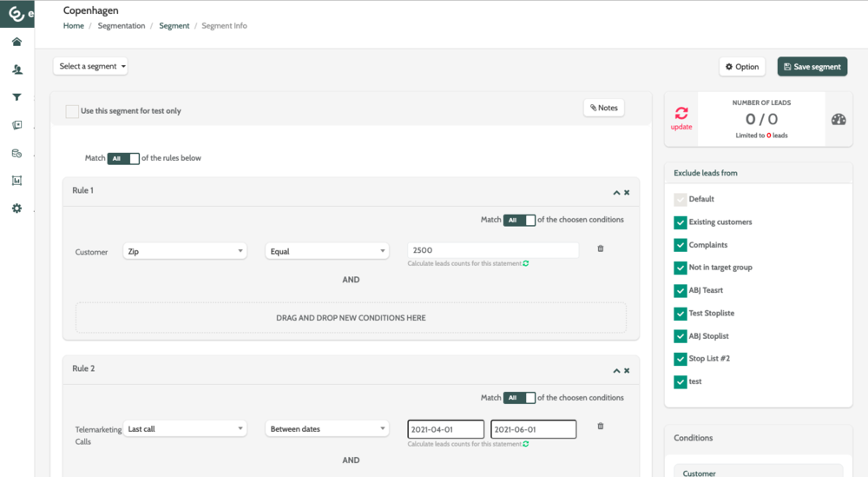The height and width of the screenshot is (477, 868).
Task: Toggle the Match All switch above Rule 1
Action: click(123, 159)
